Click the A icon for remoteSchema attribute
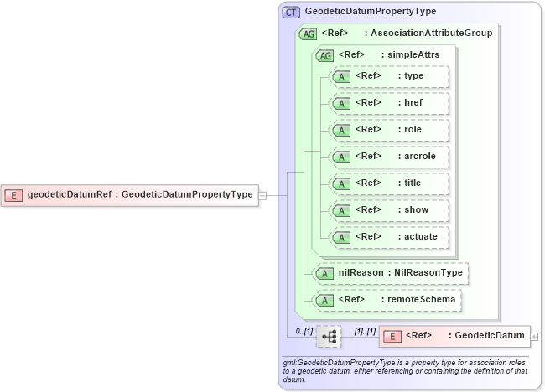Image resolution: width=545 pixels, height=392 pixels. tap(324, 301)
